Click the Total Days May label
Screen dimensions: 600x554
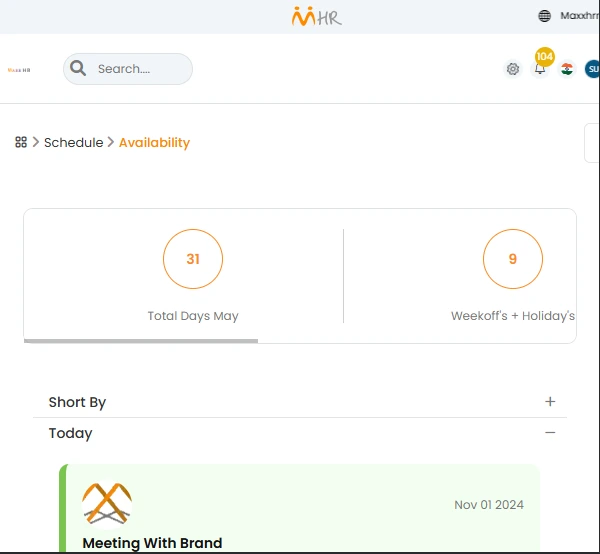coord(193,316)
